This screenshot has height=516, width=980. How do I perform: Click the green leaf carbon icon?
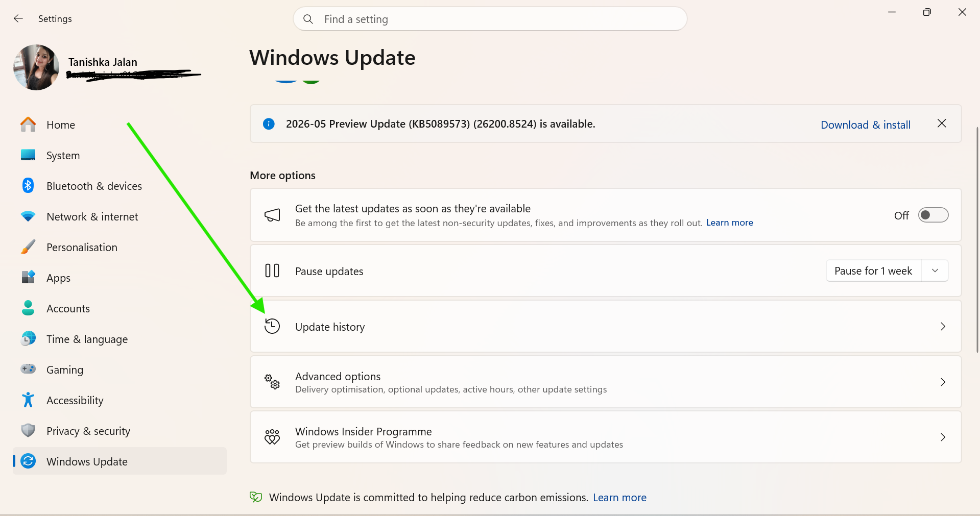click(x=256, y=497)
